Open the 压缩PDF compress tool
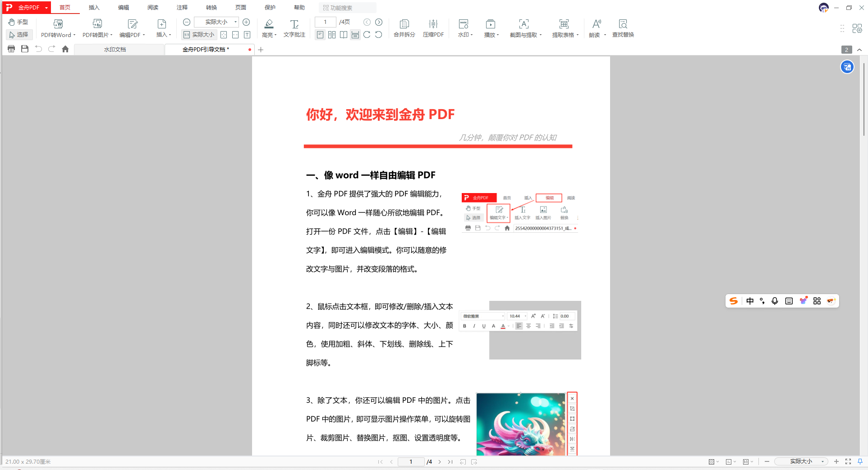The image size is (868, 470). [433, 28]
